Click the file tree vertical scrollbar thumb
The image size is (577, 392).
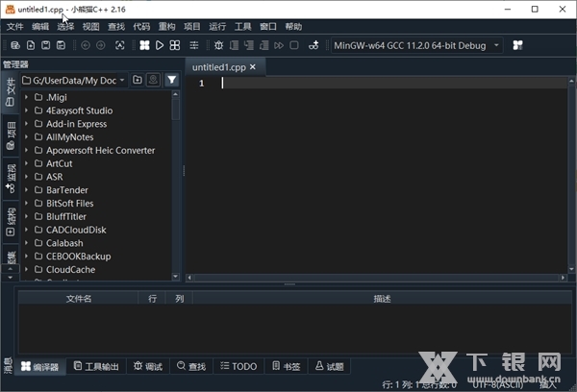point(176,110)
